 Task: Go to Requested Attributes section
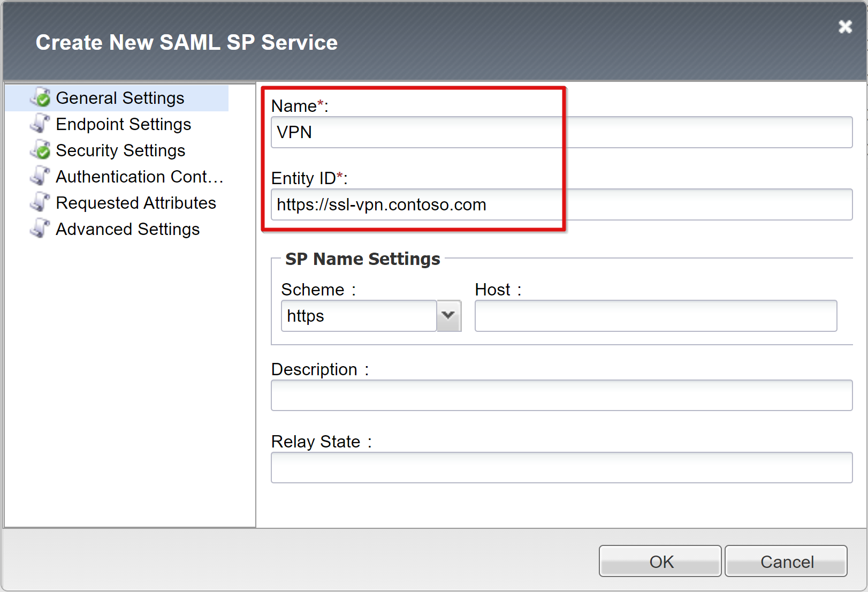136,203
